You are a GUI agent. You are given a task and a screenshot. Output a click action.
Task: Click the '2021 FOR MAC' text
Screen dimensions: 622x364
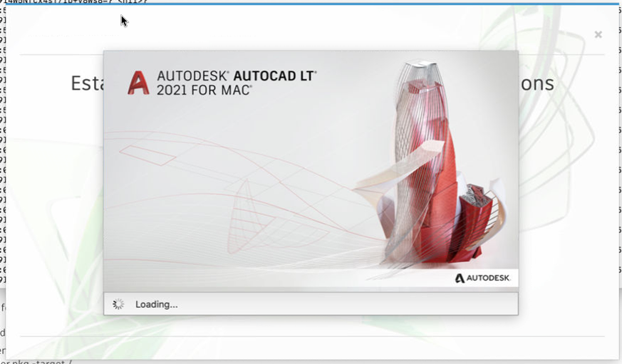204,90
